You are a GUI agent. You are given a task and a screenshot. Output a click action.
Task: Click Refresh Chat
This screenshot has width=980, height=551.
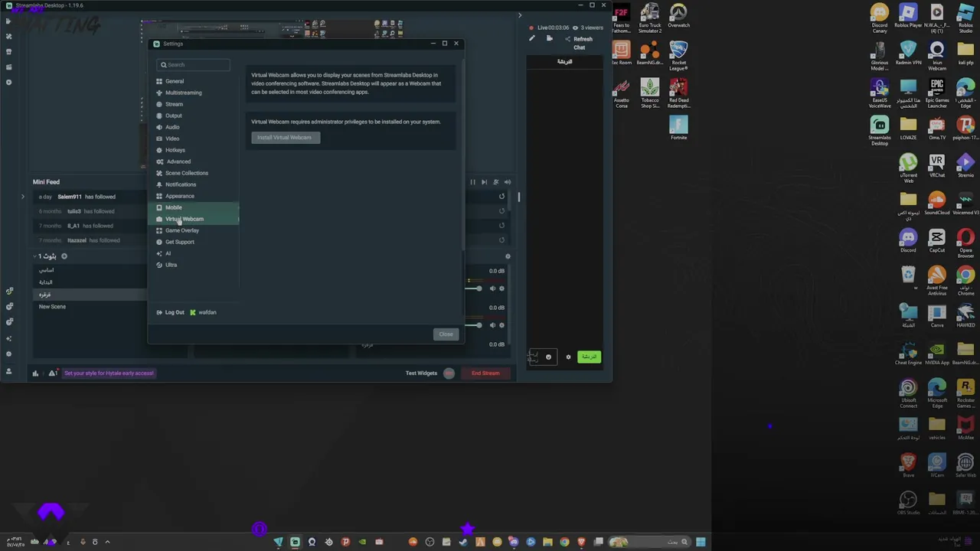[x=582, y=43]
